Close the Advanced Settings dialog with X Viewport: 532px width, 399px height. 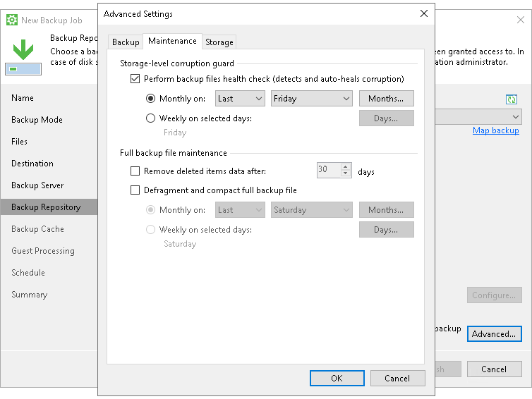pos(423,13)
